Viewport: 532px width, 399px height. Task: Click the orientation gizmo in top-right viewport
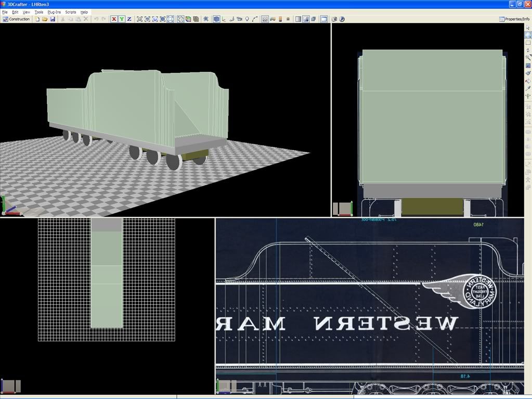coord(343,209)
